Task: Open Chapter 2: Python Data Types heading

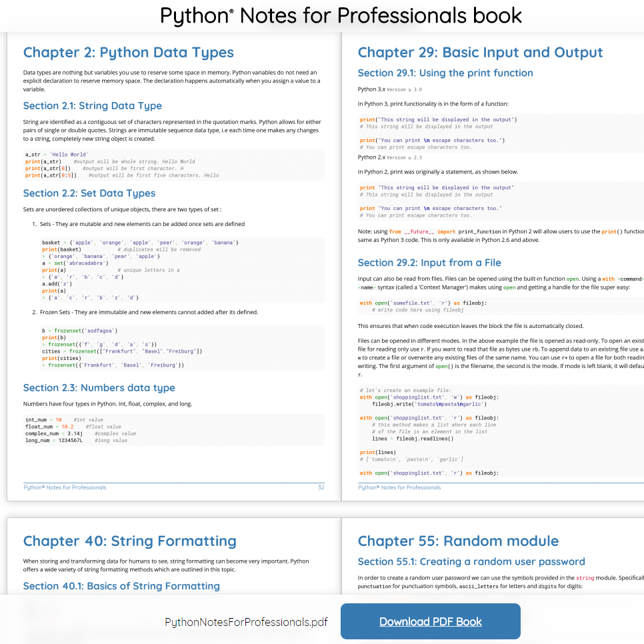Action: (128, 53)
